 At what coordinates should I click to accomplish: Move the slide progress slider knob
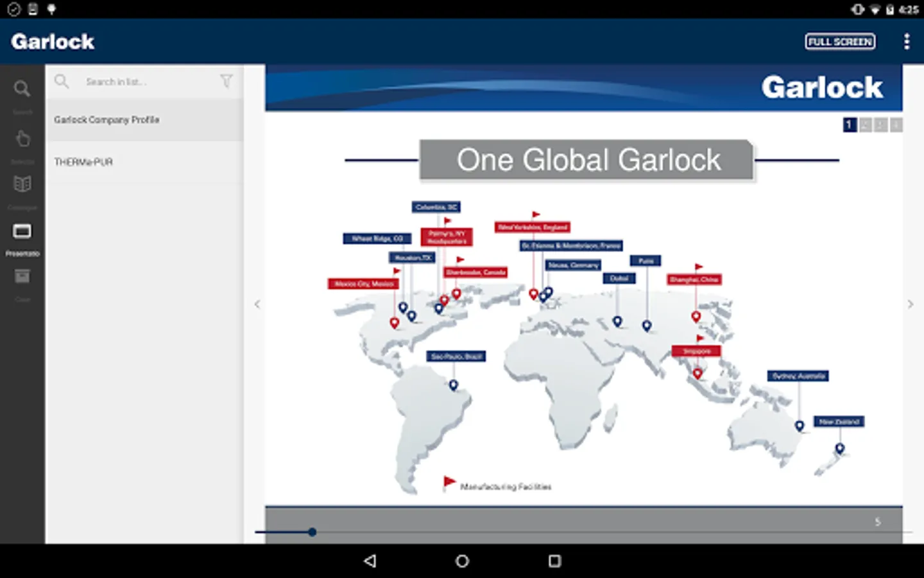(x=312, y=532)
